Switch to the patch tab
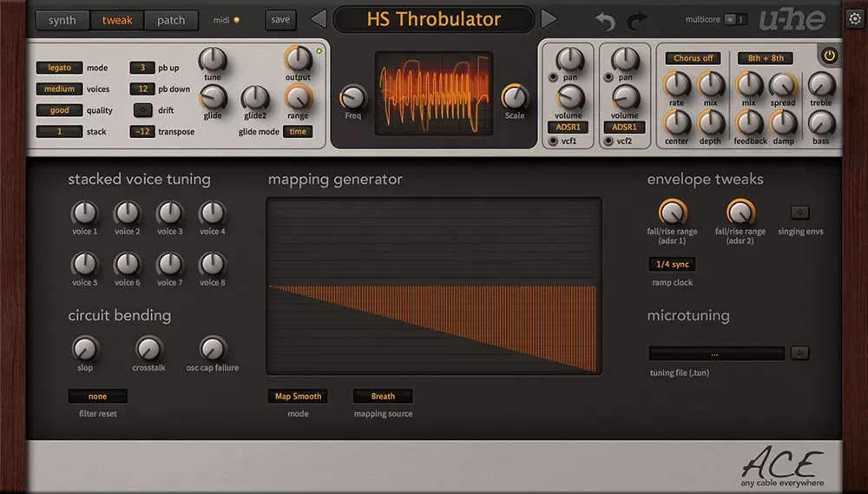Screen dimensions: 868x494 point(171,21)
